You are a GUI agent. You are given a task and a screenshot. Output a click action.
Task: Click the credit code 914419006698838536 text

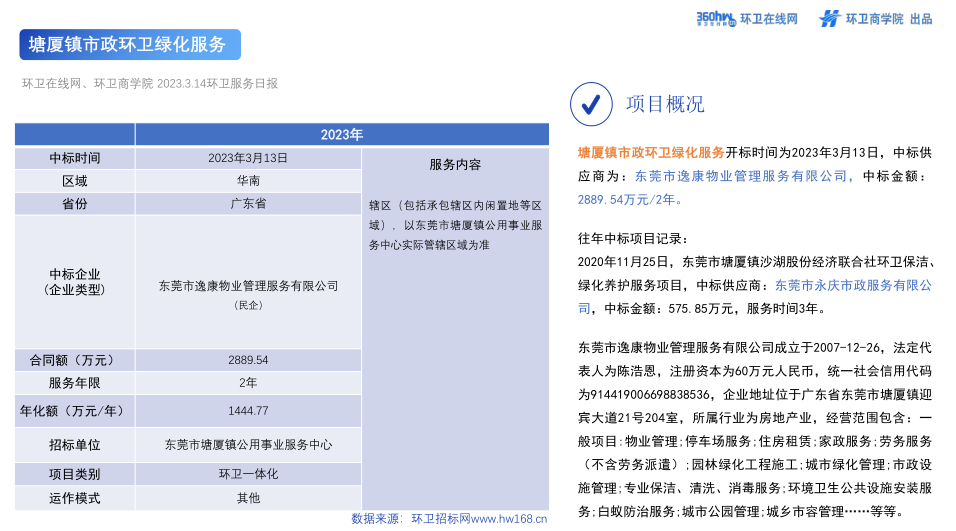click(x=653, y=394)
